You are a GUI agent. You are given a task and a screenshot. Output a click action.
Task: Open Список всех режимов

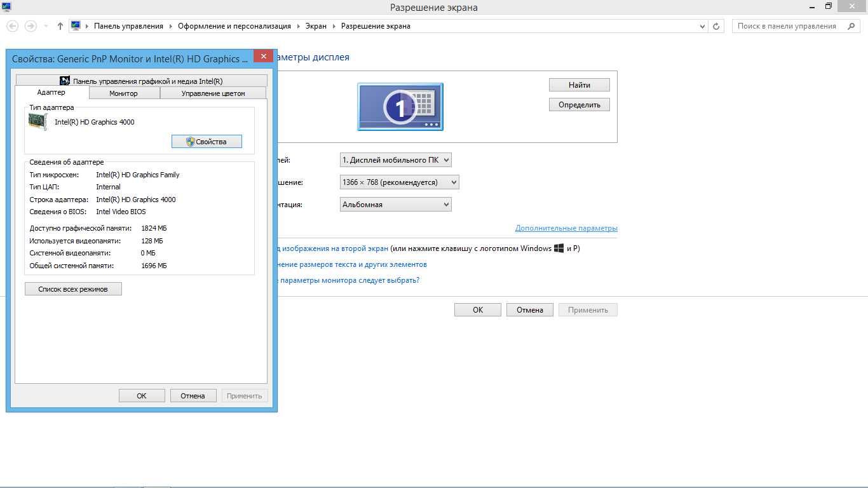click(x=73, y=289)
